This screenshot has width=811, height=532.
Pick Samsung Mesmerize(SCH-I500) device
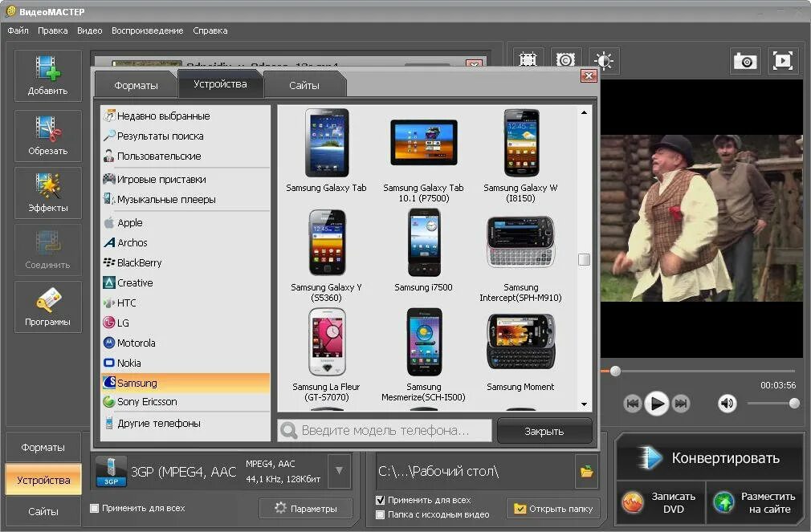coord(424,355)
